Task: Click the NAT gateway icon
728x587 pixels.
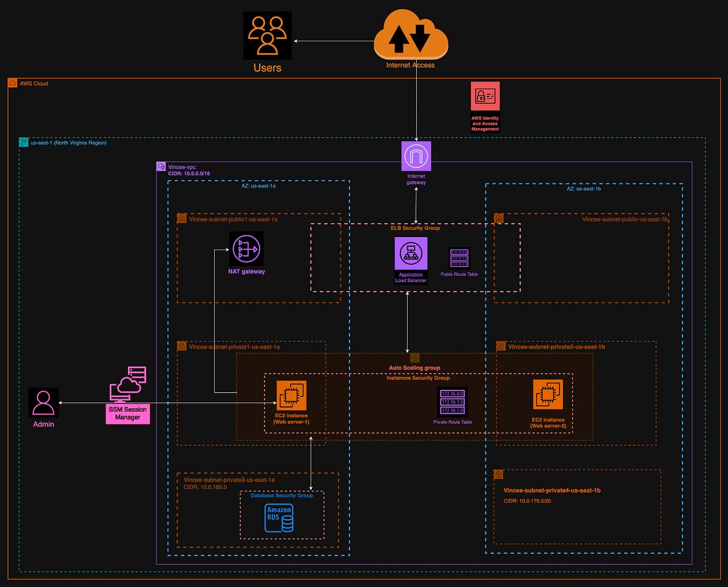Action: click(x=245, y=249)
